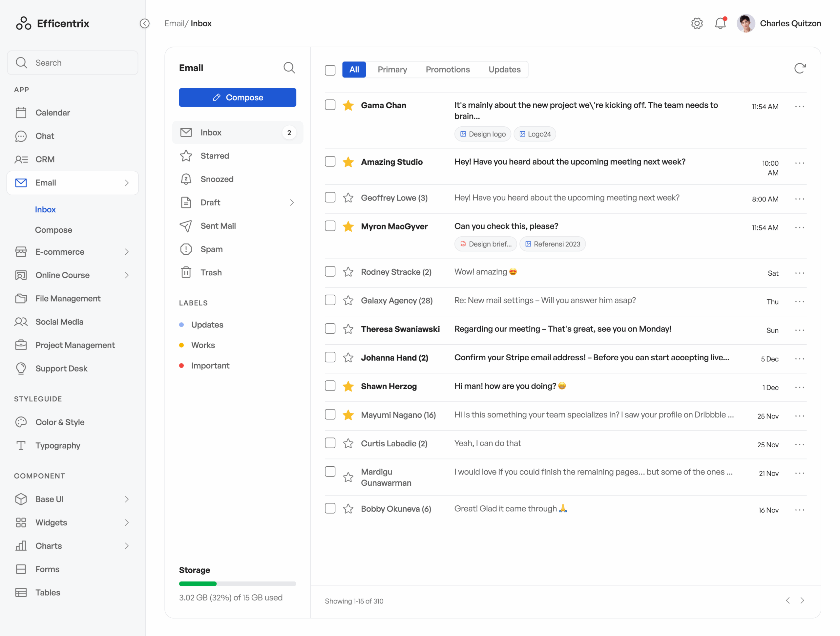Check the Rodney Stracke email checkbox
Image resolution: width=840 pixels, height=636 pixels.
[x=330, y=271]
